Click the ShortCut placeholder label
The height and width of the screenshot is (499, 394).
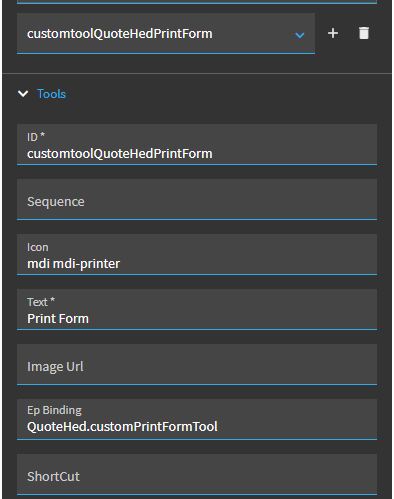point(53,477)
